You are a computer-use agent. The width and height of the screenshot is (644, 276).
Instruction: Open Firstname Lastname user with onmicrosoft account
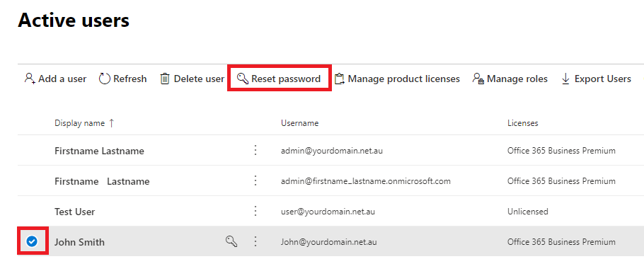click(x=102, y=181)
